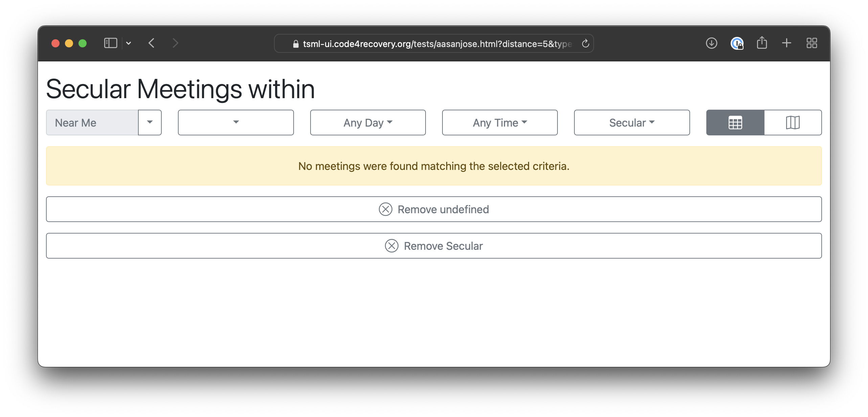868x417 pixels.
Task: Expand the Near Me mode dropdown arrow
Action: click(150, 123)
